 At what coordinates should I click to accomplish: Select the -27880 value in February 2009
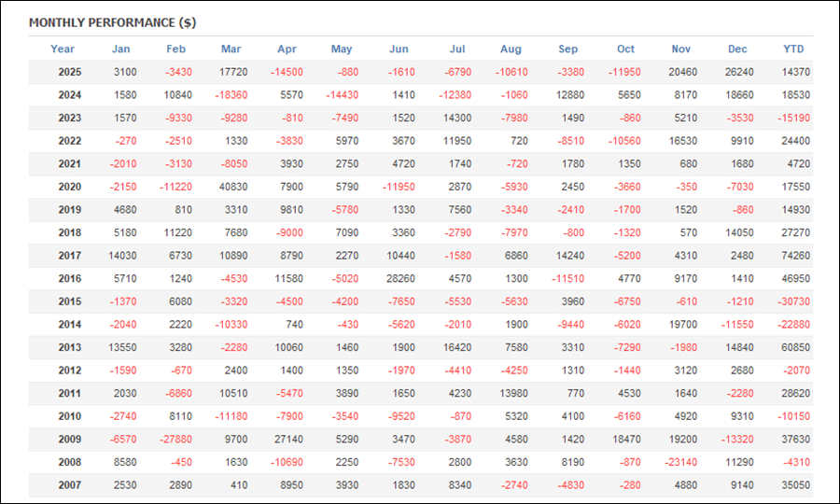tap(175, 439)
